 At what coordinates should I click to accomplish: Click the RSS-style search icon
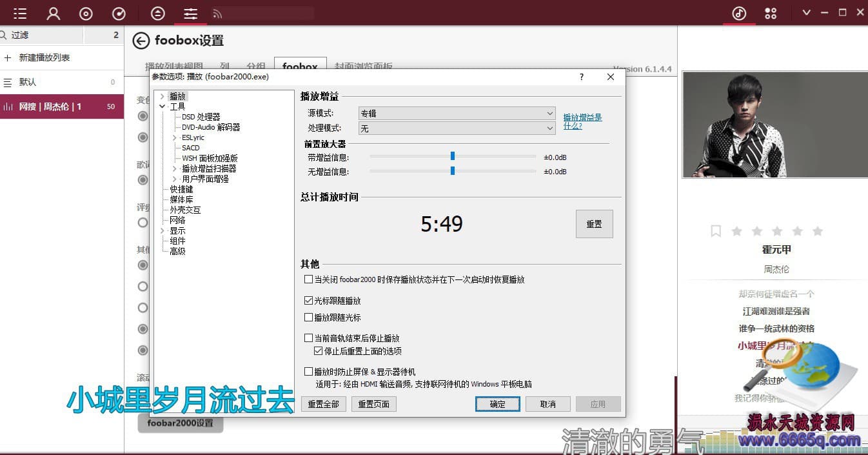point(217,14)
